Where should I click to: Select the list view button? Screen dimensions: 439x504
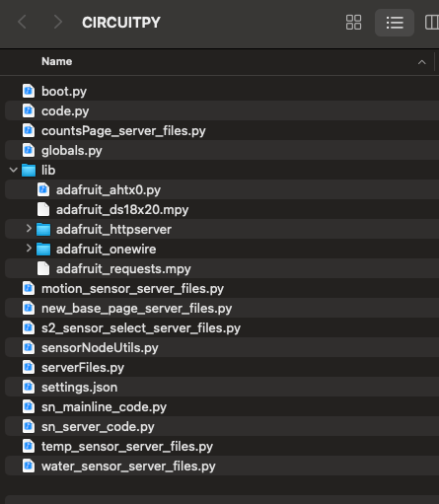click(395, 23)
